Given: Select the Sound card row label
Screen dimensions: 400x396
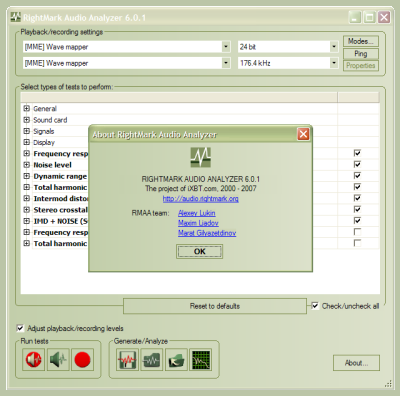Looking at the screenshot, I should 50,120.
